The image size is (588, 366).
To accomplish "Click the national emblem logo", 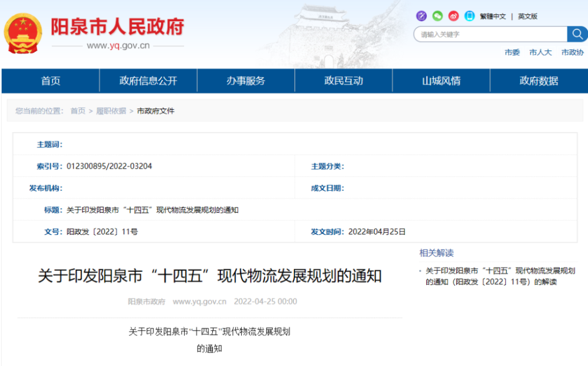I will coord(23,33).
